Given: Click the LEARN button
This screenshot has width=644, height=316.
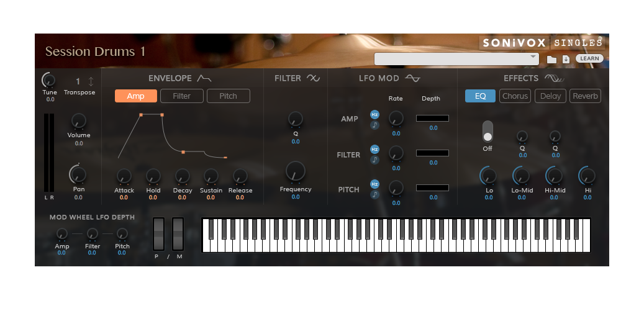Looking at the screenshot, I should 589,59.
